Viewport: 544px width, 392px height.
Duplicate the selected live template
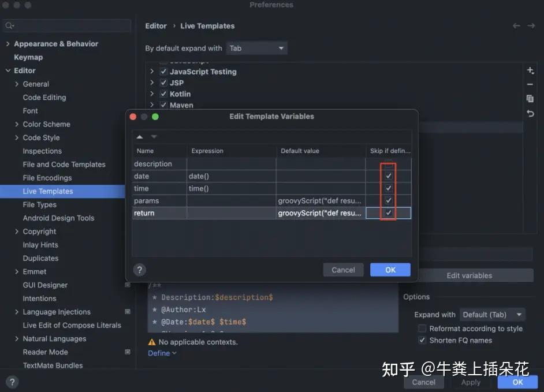pos(530,99)
